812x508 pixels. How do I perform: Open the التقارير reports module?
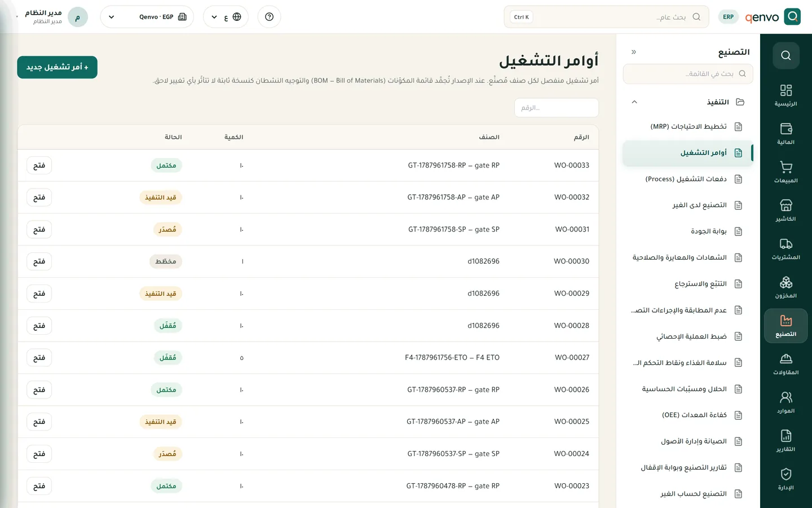click(x=786, y=441)
